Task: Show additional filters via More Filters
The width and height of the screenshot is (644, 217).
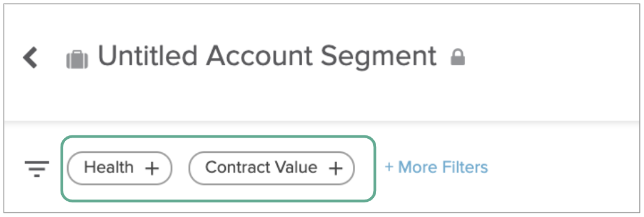Action: [x=436, y=167]
